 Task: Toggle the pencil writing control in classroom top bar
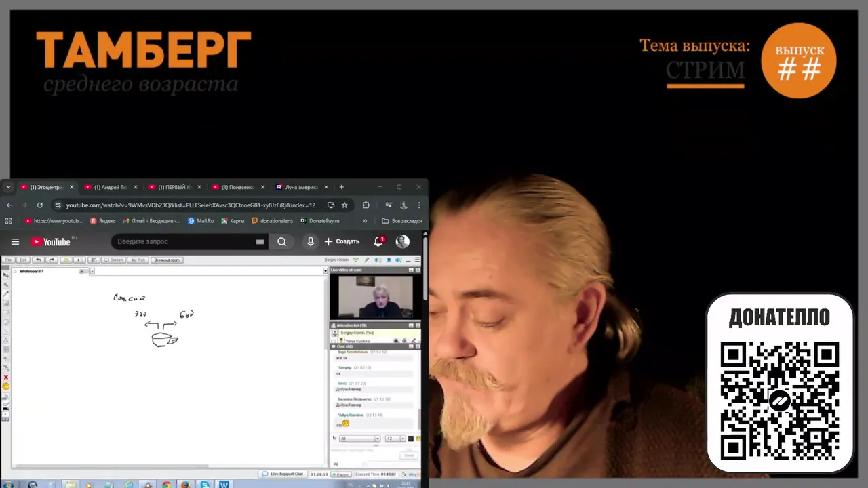point(367,260)
